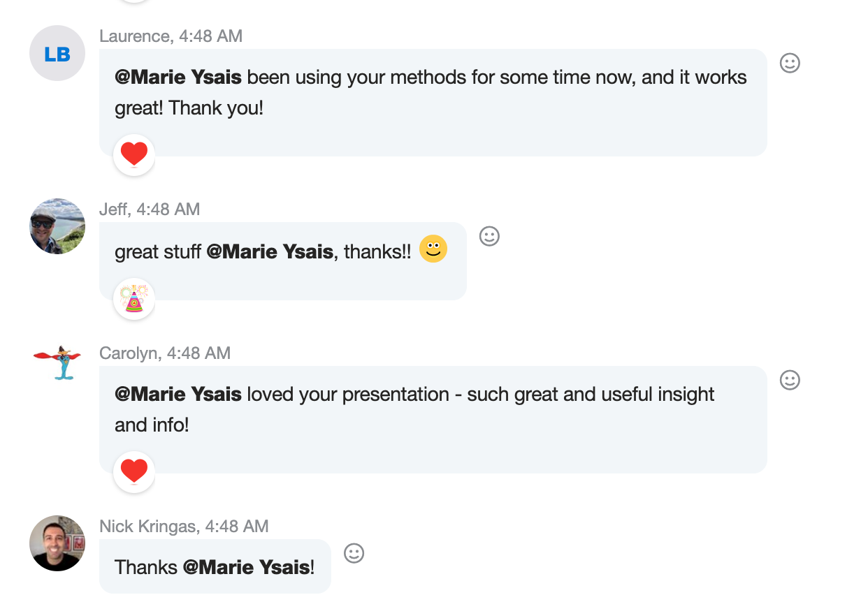Click Carolyn's cartoon duck avatar
This screenshot has width=868, height=595.
[57, 362]
